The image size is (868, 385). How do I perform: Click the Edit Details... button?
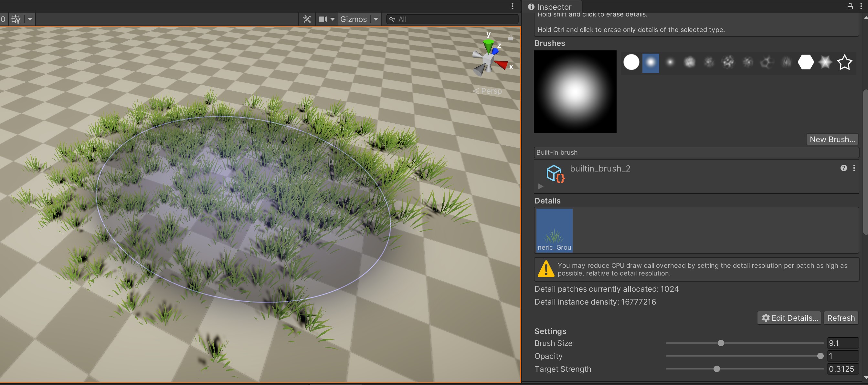coord(789,318)
